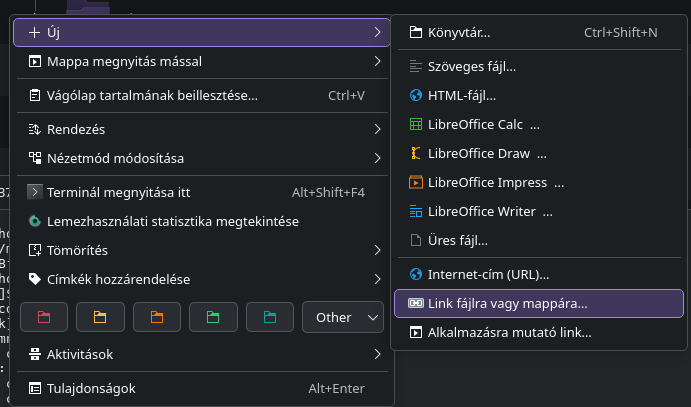This screenshot has height=407, width=691.
Task: Expand the Tömörítés submenu
Action: [377, 250]
